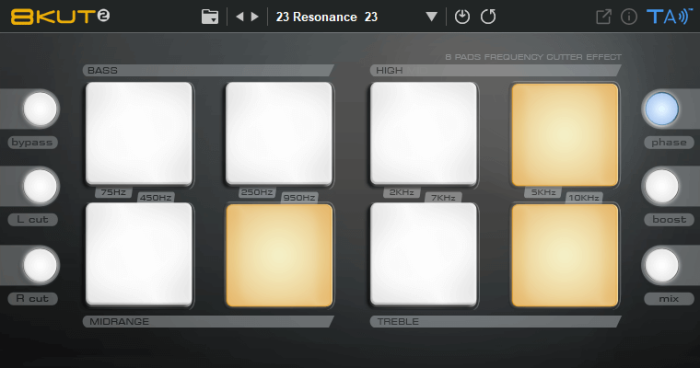The height and width of the screenshot is (368, 700).
Task: Click the HIGH section header
Action: (x=496, y=70)
